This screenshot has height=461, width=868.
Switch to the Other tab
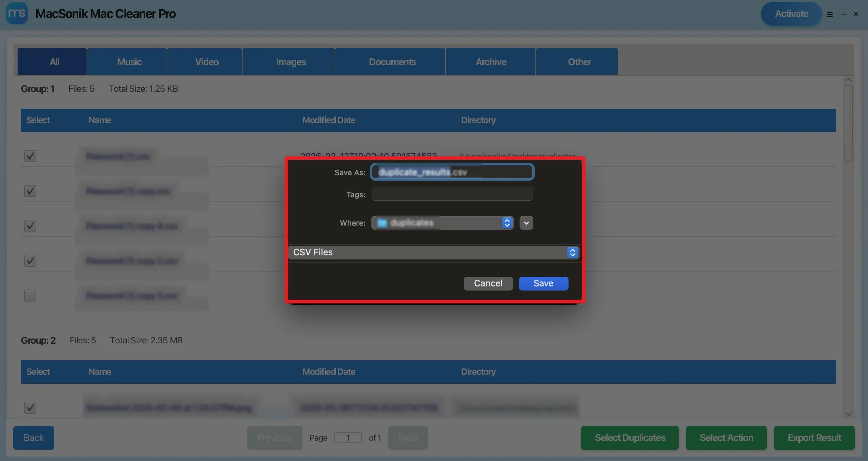coord(577,62)
